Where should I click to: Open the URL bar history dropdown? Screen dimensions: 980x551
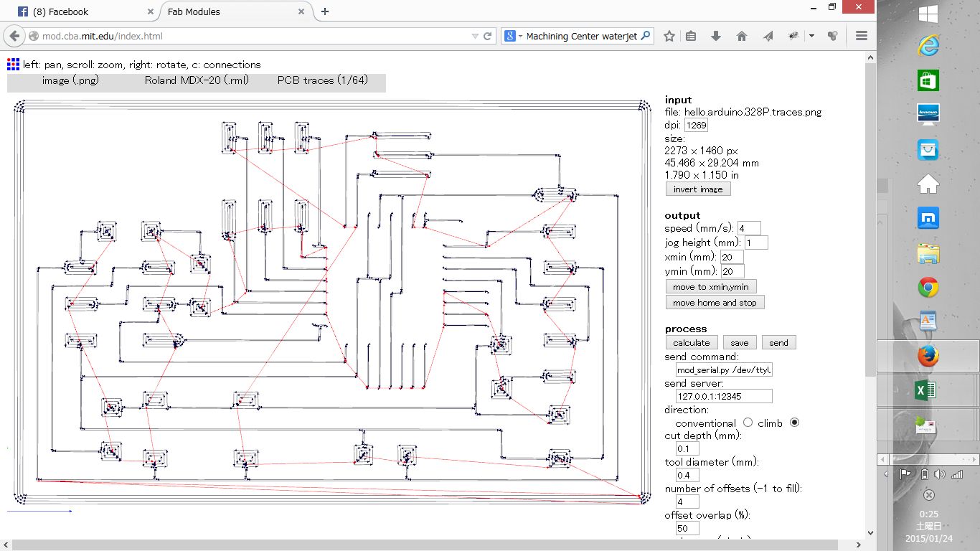(475, 36)
